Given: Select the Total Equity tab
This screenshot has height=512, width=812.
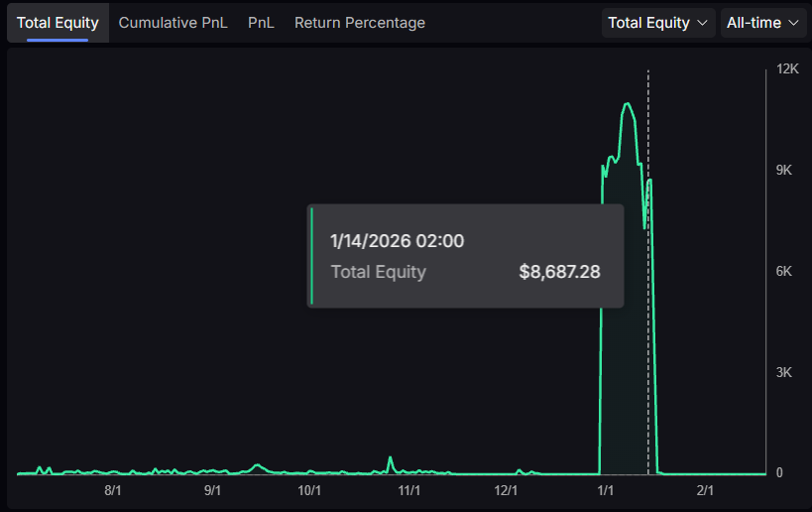Looking at the screenshot, I should pyautogui.click(x=58, y=23).
